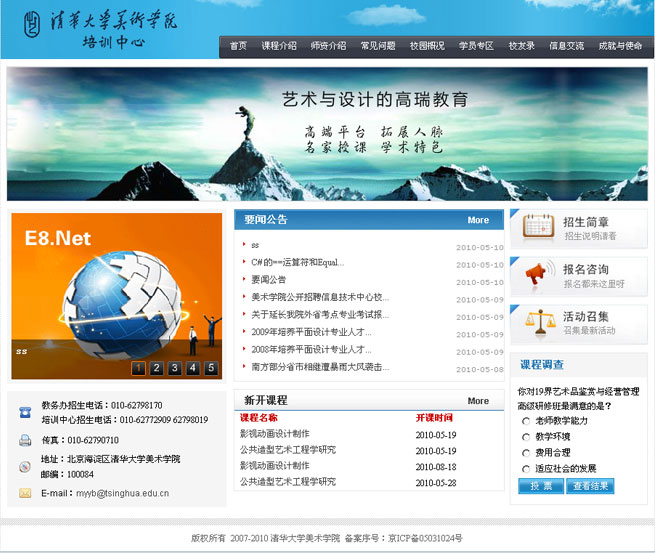The width and height of the screenshot is (655, 553).
Task: Click the telephone icon beside 教务办招生电话
Action: coord(25,412)
